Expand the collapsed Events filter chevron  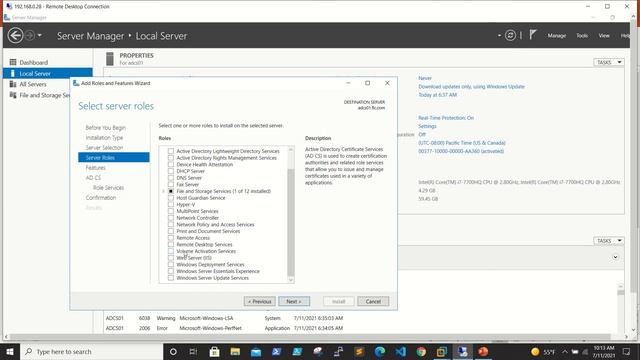click(615, 257)
